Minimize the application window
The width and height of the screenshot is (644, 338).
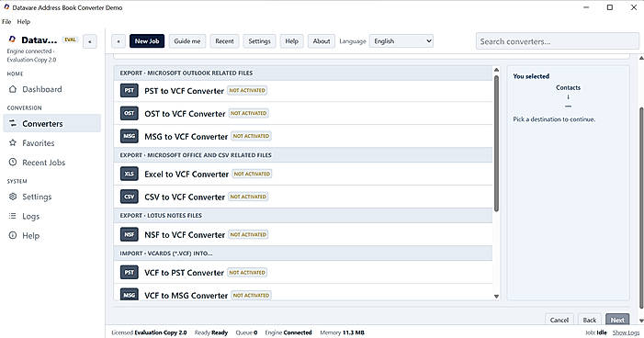click(586, 7)
